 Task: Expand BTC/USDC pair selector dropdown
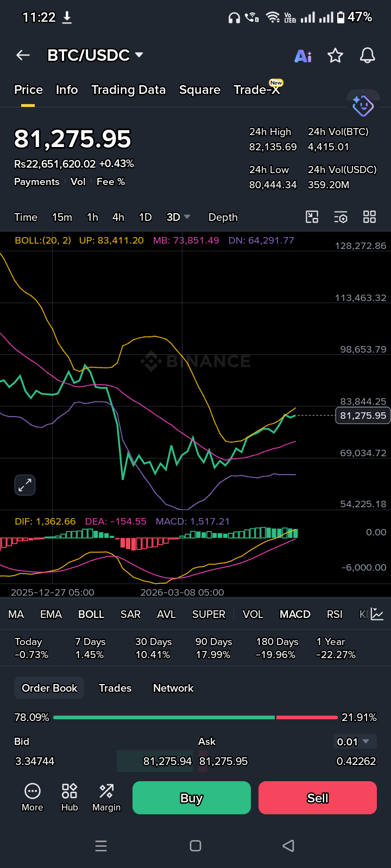tap(139, 55)
